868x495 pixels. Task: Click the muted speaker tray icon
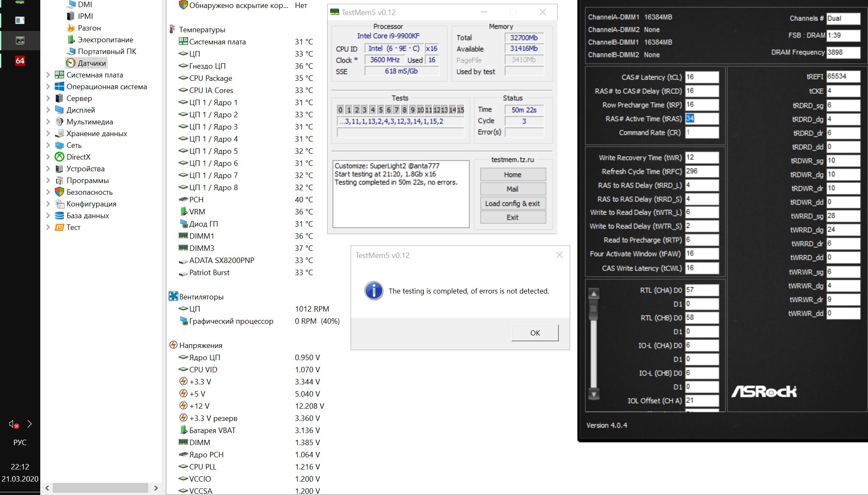(14, 424)
